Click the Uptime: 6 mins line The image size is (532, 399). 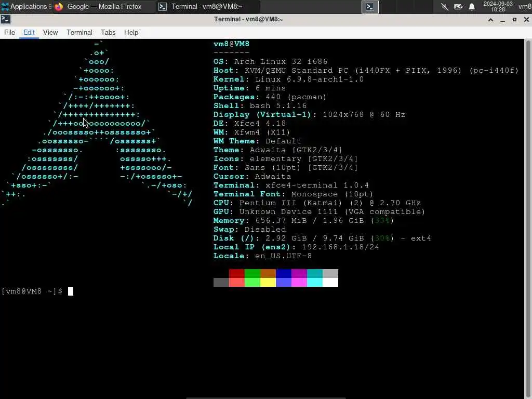point(250,88)
